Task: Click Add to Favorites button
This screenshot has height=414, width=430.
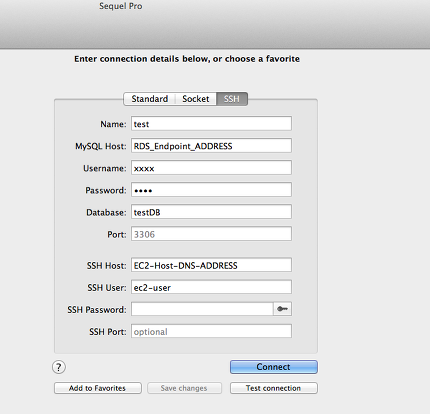Action: click(x=98, y=388)
